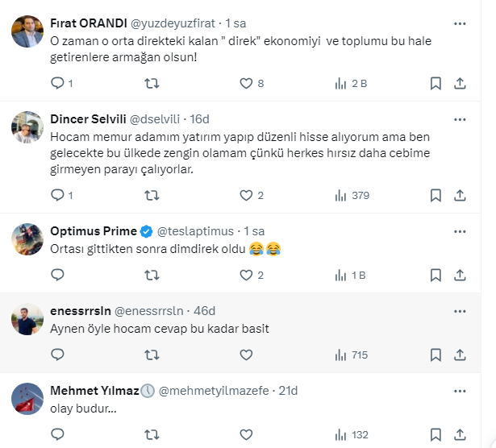
Task: Retweet Fırat ORANDI's post
Action: (x=151, y=83)
